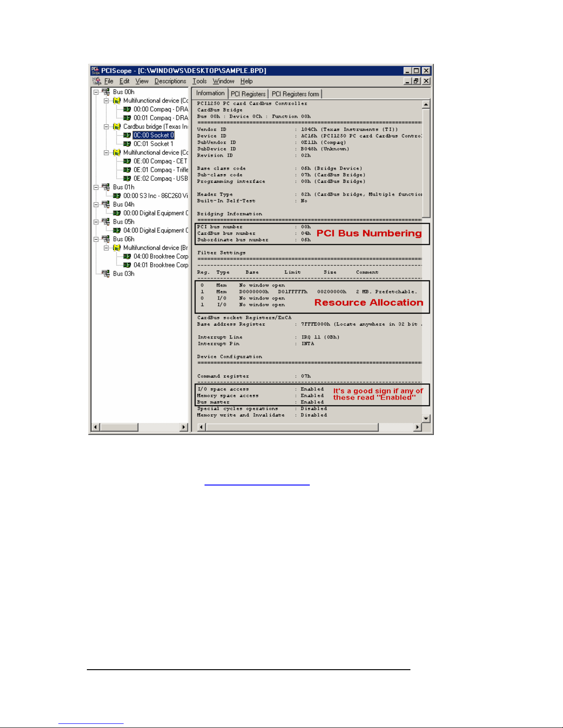Open the Edit menu
This screenshot has width=563, height=728.
(x=125, y=81)
